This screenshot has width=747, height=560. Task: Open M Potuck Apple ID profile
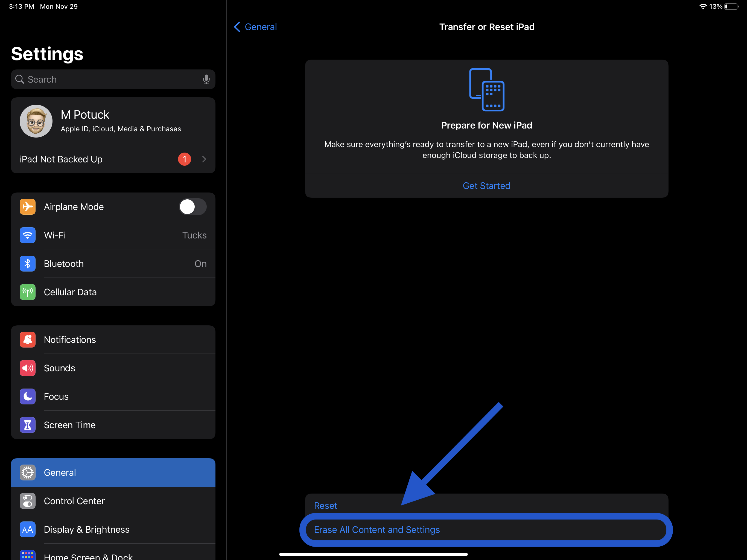pyautogui.click(x=113, y=121)
